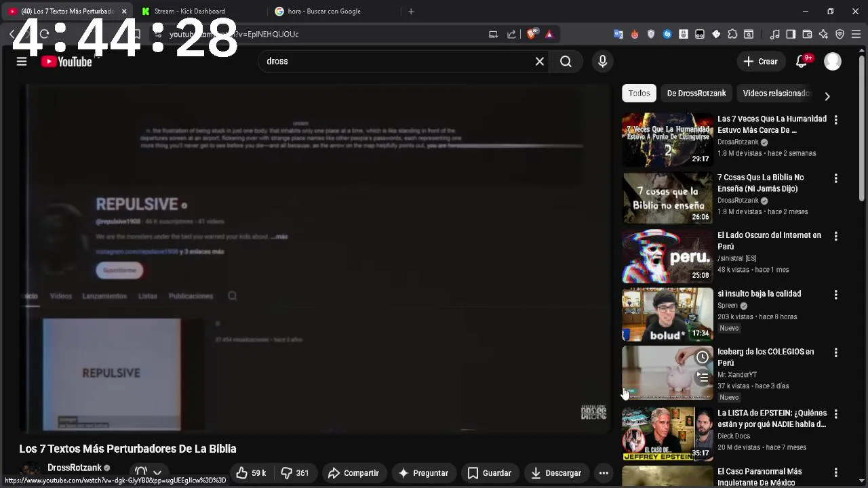Screen dimensions: 868x488
Task: Open the account avatar menu
Action: coord(833,62)
